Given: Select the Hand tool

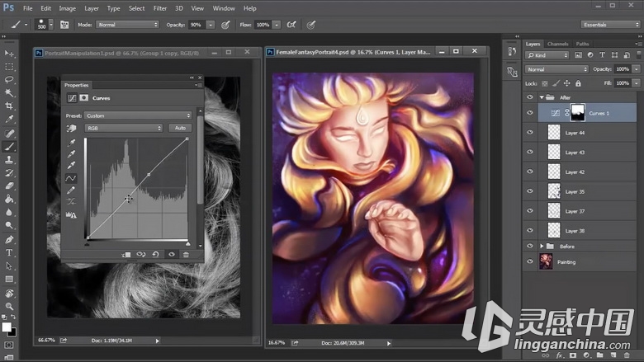Looking at the screenshot, I should coord(9,293).
